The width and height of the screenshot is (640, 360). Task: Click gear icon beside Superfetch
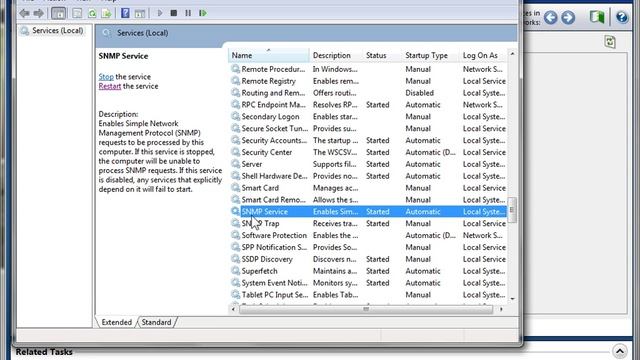coord(236,270)
